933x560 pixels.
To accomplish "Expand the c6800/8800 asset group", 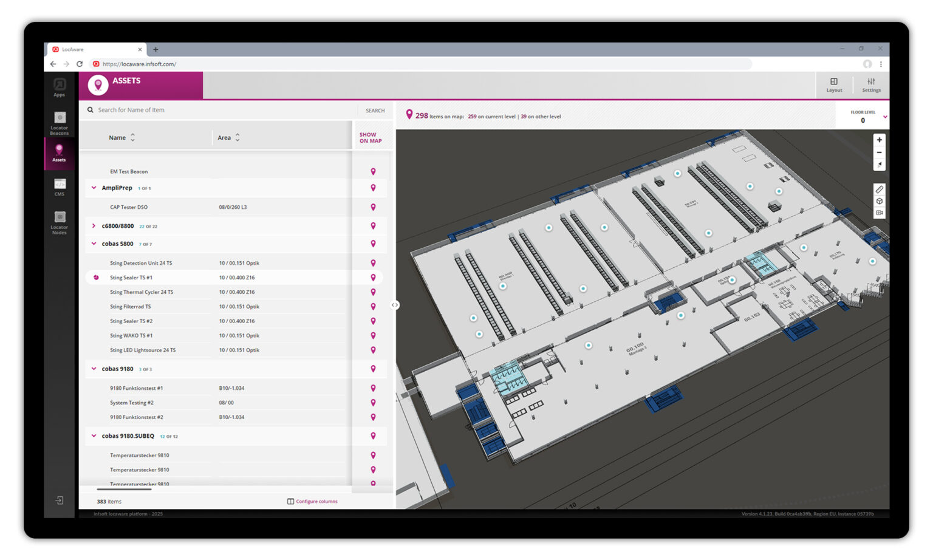I will coord(94,225).
